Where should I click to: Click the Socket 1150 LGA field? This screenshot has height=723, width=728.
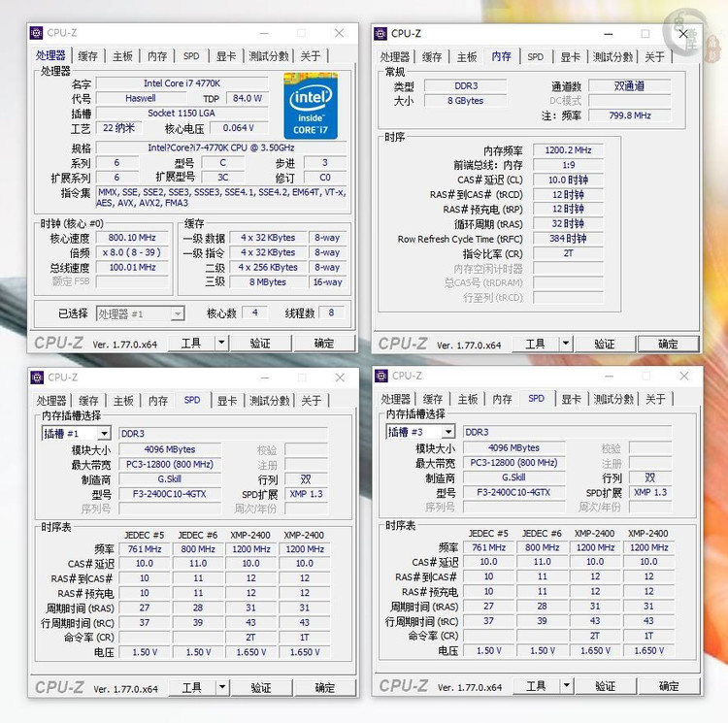[182, 114]
